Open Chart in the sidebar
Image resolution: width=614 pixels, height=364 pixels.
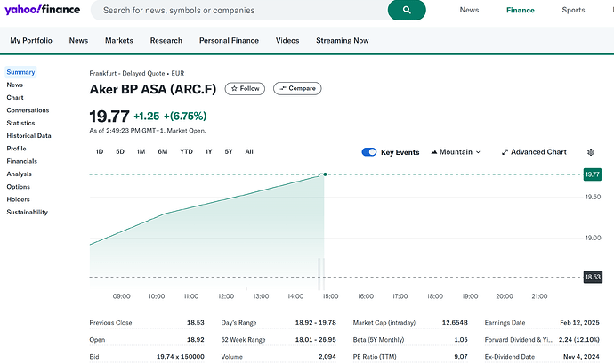15,98
